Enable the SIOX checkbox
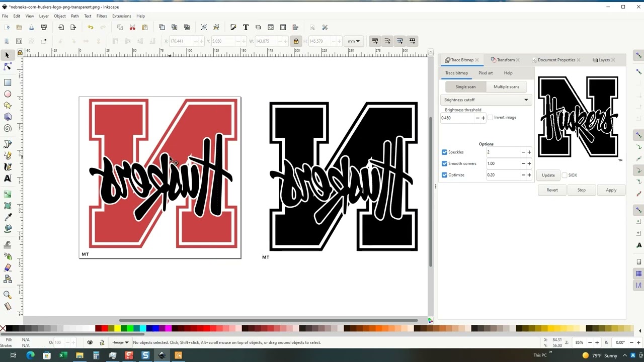Screen dimensions: 644x362 565,175
